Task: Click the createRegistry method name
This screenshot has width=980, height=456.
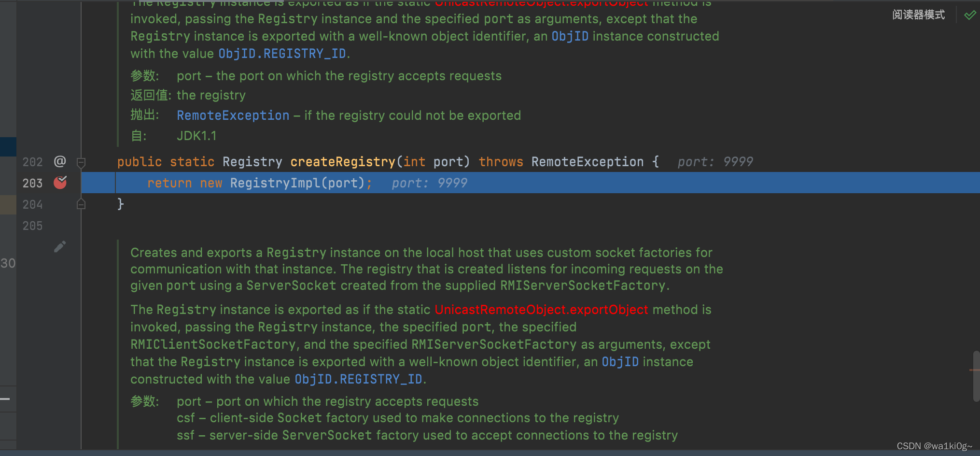Action: [x=343, y=162]
